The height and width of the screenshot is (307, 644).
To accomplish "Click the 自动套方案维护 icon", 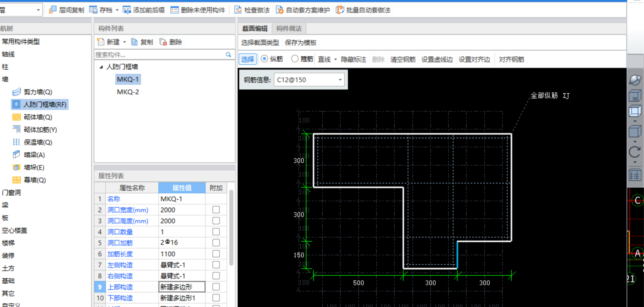I will (x=280, y=10).
